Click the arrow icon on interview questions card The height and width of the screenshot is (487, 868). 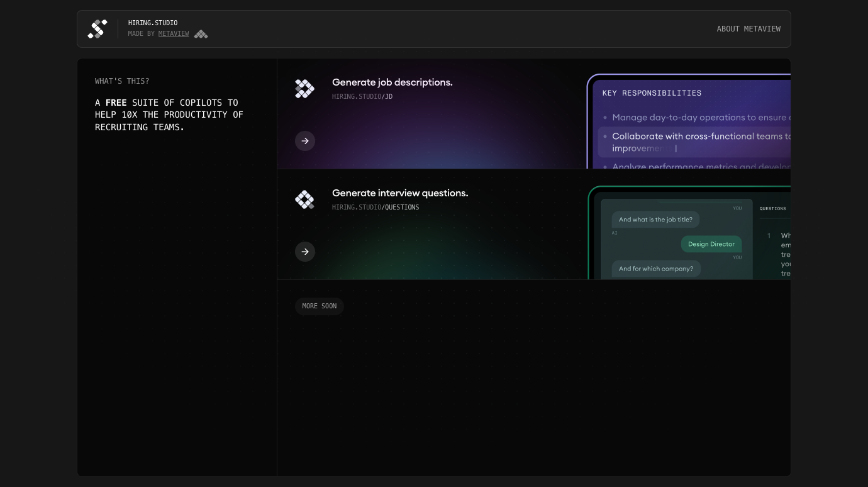pos(305,252)
